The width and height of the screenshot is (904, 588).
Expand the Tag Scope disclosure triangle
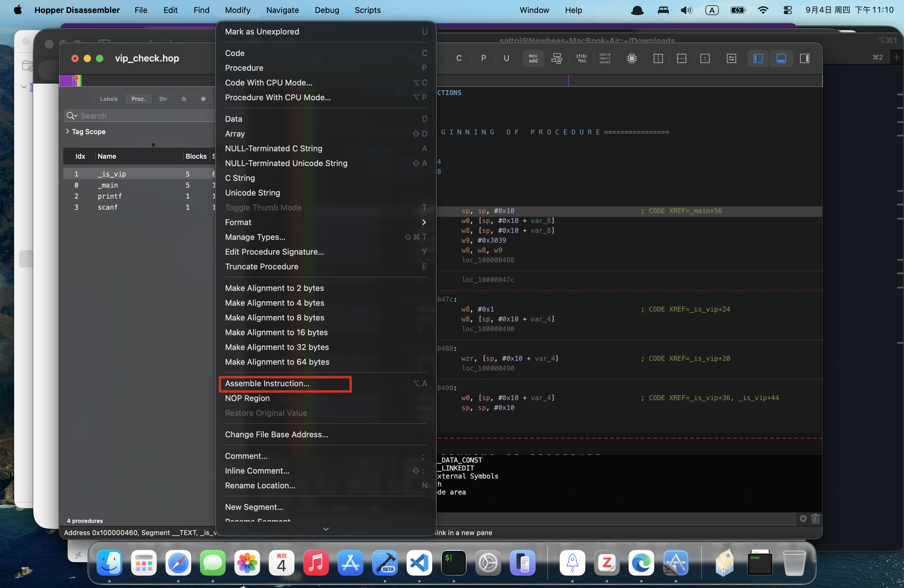[68, 131]
